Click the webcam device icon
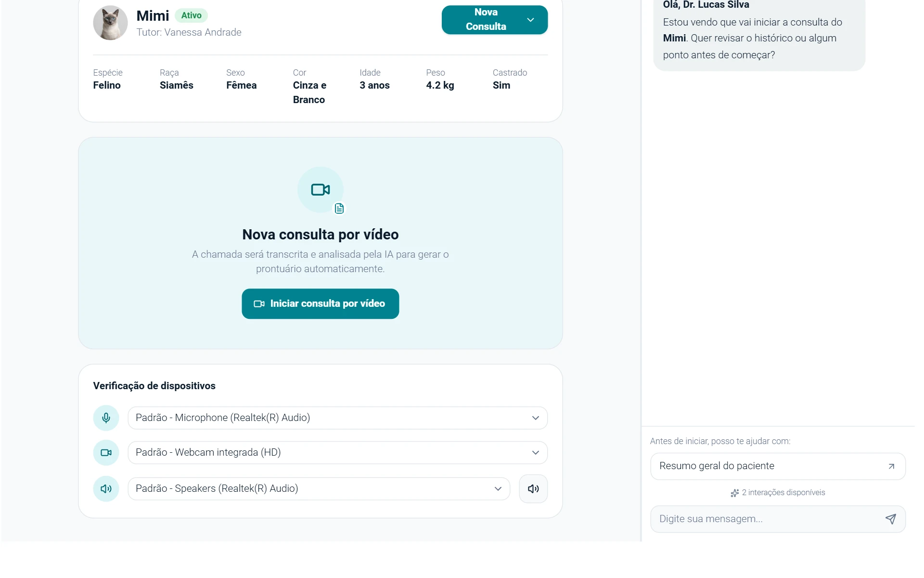The width and height of the screenshot is (924, 578). [x=106, y=453]
